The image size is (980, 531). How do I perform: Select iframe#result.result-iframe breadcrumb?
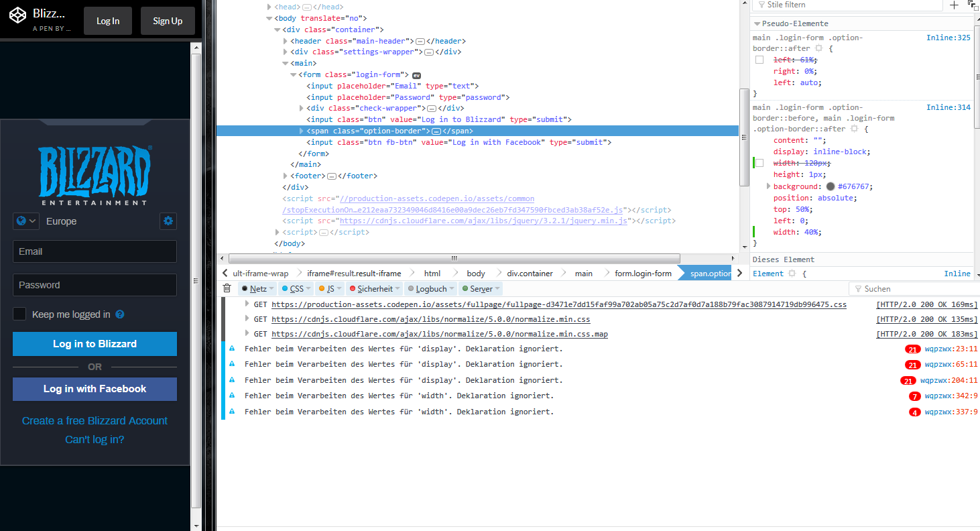[354, 274]
